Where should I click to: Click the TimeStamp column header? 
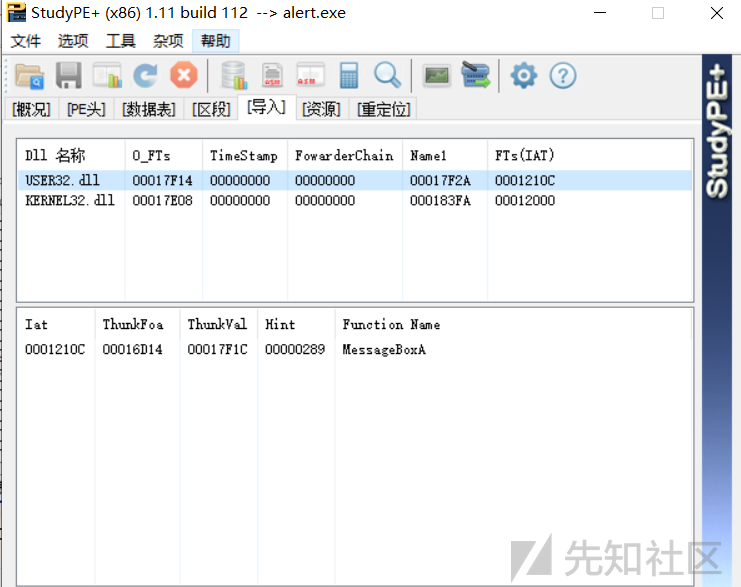pos(245,155)
